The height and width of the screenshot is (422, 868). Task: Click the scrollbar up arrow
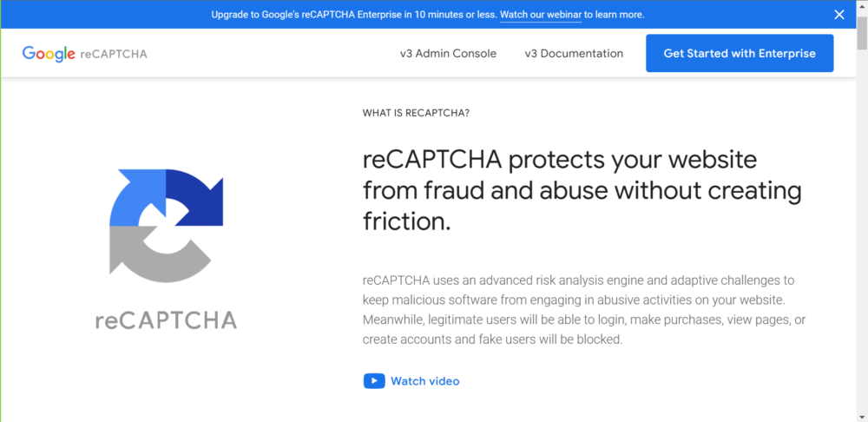862,6
